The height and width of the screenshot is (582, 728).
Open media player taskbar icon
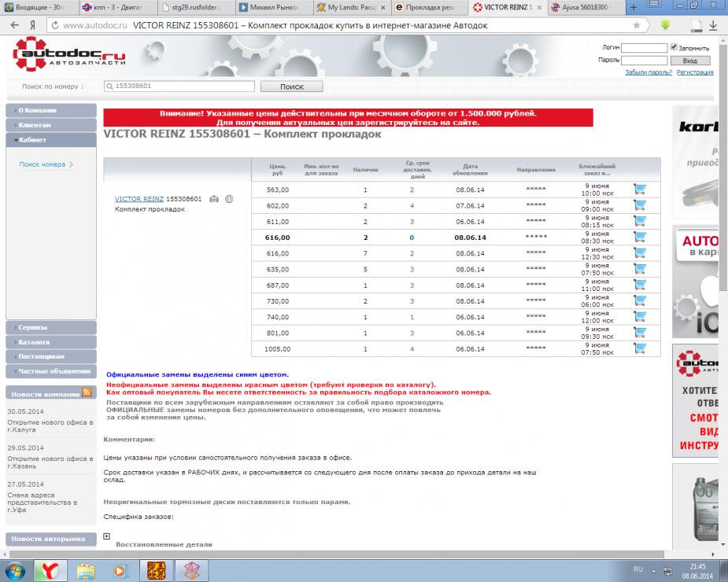(120, 571)
